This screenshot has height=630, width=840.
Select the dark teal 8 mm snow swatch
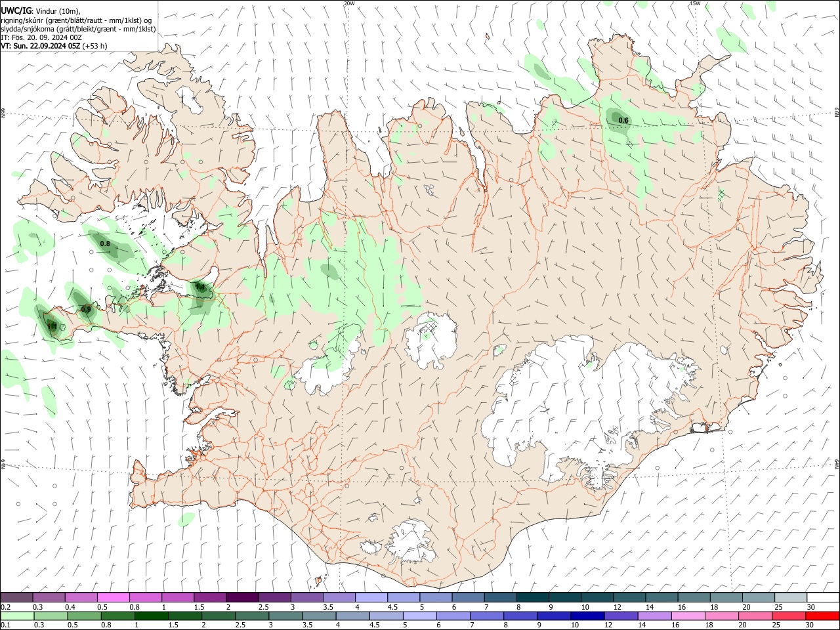(x=533, y=597)
